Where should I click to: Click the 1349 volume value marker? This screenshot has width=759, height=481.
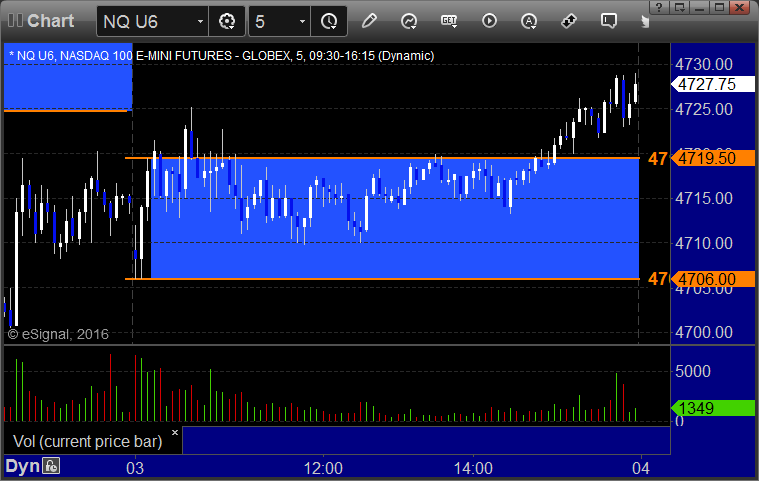click(713, 408)
